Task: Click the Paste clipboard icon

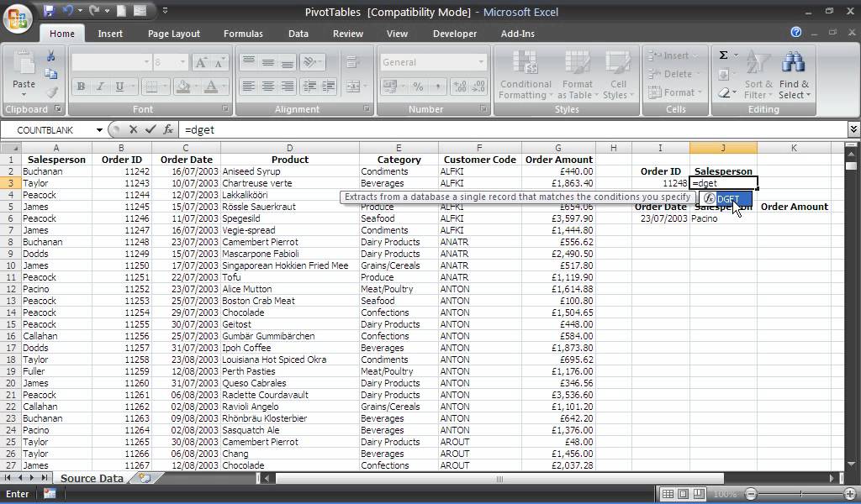Action: pos(24,64)
